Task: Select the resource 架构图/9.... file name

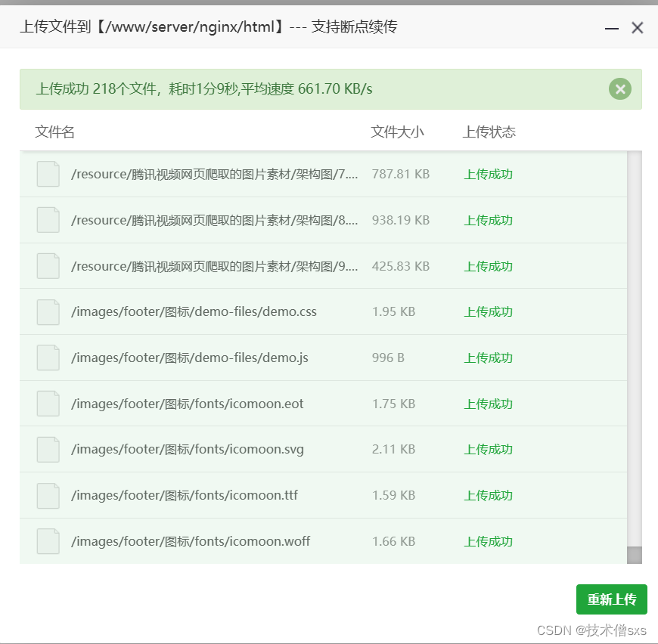Action: (x=215, y=266)
